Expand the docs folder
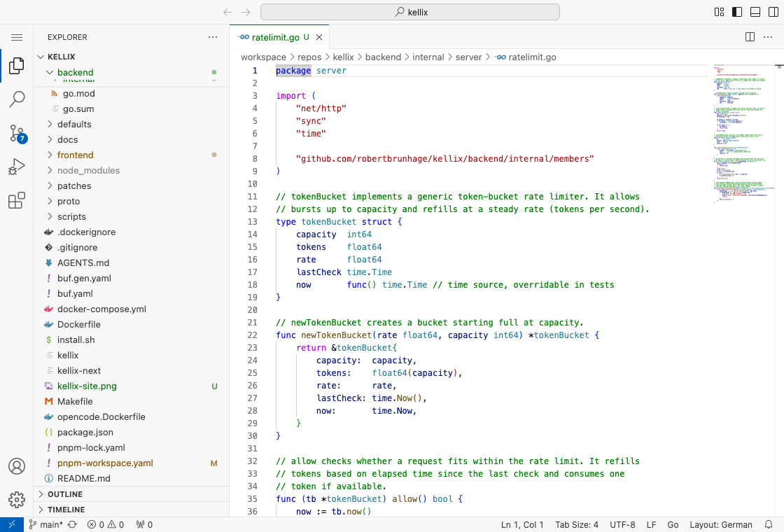This screenshot has height=532, width=784. tap(132, 139)
